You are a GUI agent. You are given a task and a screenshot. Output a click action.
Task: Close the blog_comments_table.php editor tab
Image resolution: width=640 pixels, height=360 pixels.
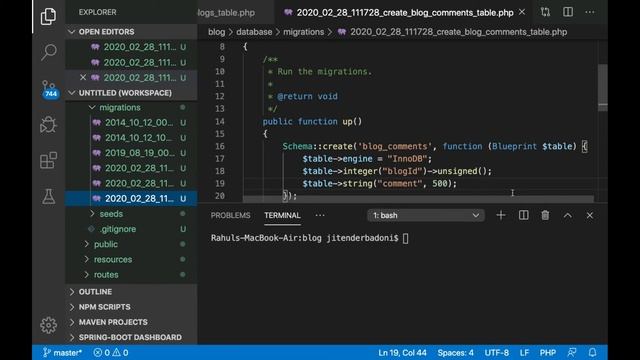(x=522, y=12)
